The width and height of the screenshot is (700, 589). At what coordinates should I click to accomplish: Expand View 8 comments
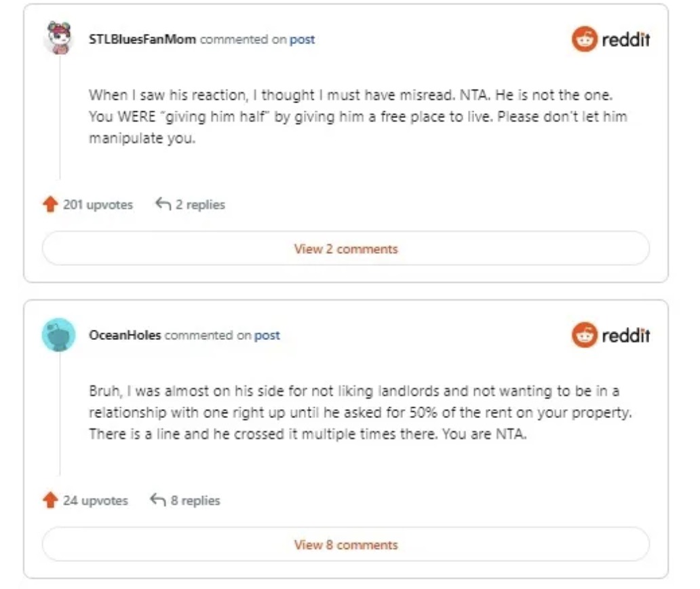click(x=346, y=545)
